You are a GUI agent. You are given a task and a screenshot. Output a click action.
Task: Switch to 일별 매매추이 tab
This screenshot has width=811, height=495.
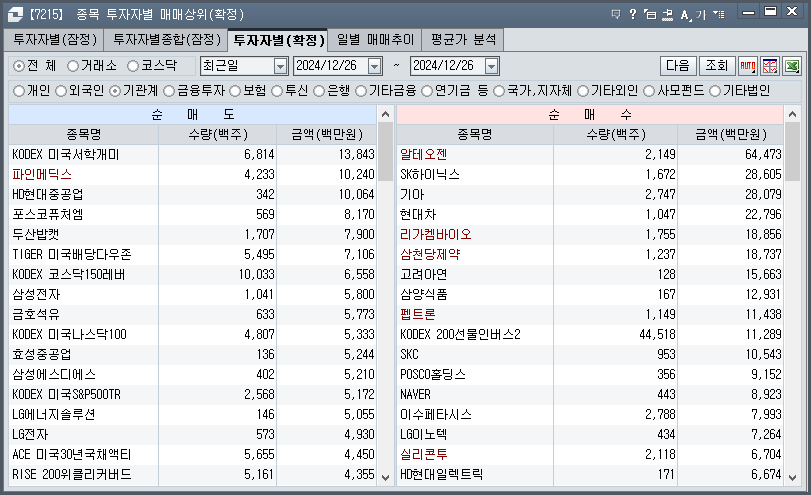(x=375, y=40)
